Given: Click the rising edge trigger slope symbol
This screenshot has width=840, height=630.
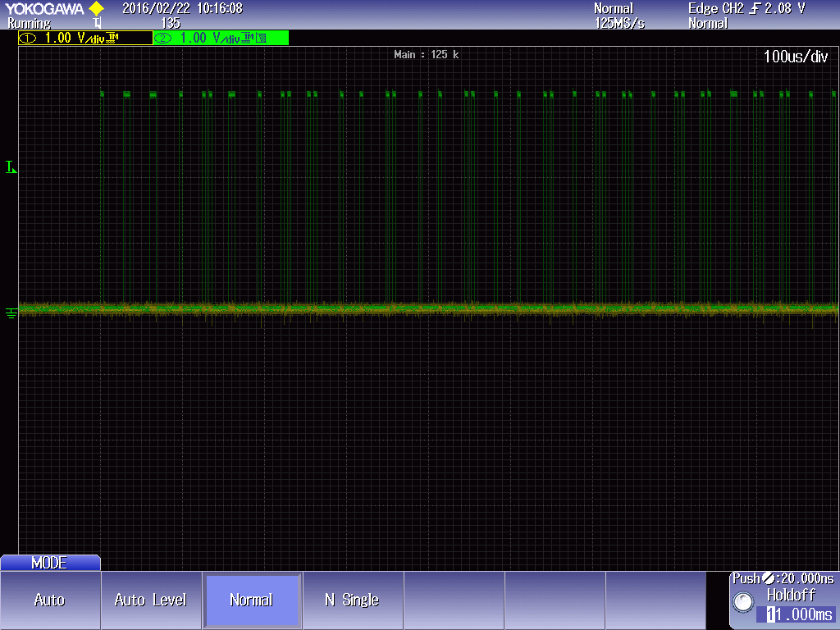Looking at the screenshot, I should [x=755, y=9].
